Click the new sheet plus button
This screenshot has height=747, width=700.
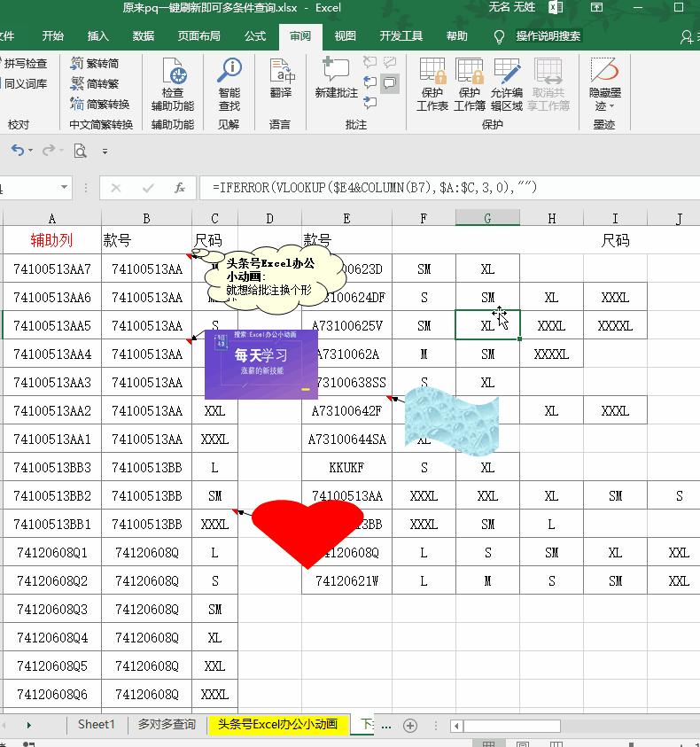409,725
